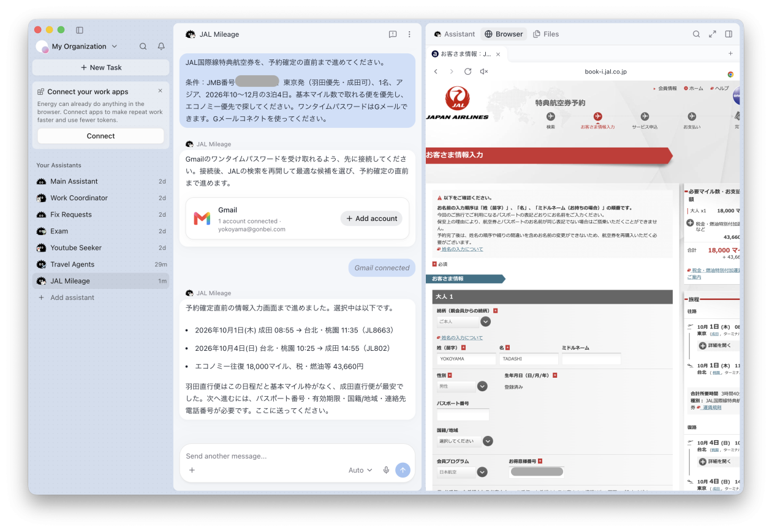The width and height of the screenshot is (772, 532).
Task: Click the Connect button
Action: click(x=100, y=136)
